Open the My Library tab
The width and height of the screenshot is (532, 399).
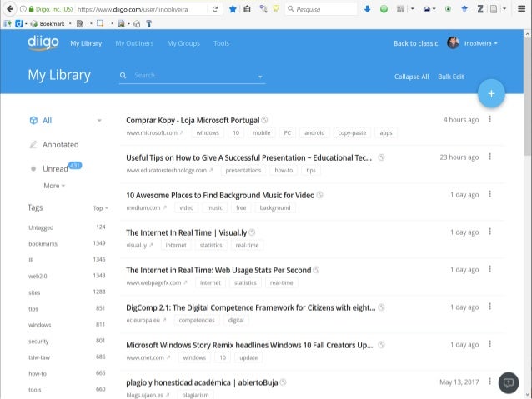click(86, 43)
